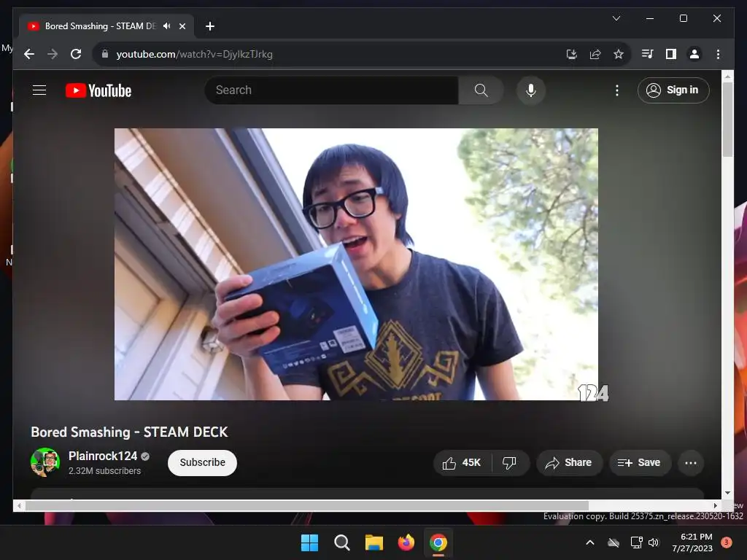
Task: Subscribe to Plainrock124
Action: 203,462
